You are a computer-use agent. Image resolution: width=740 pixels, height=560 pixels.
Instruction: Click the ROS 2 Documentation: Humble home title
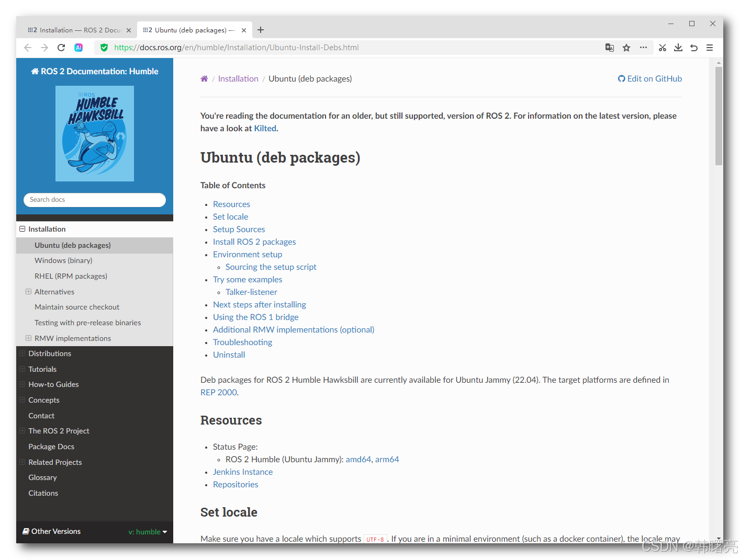tap(95, 71)
